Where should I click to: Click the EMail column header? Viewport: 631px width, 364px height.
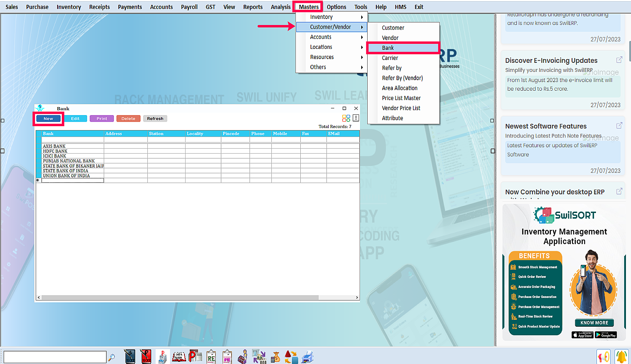click(x=343, y=134)
